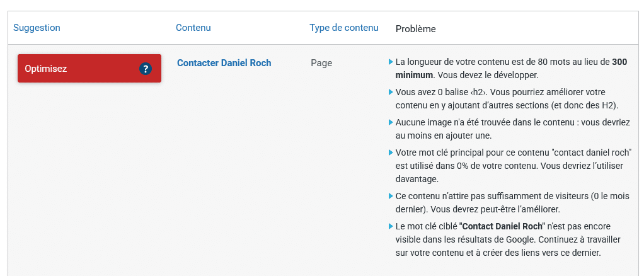644x276 pixels.
Task: Sort by the Suggestion column header
Action: [x=37, y=28]
